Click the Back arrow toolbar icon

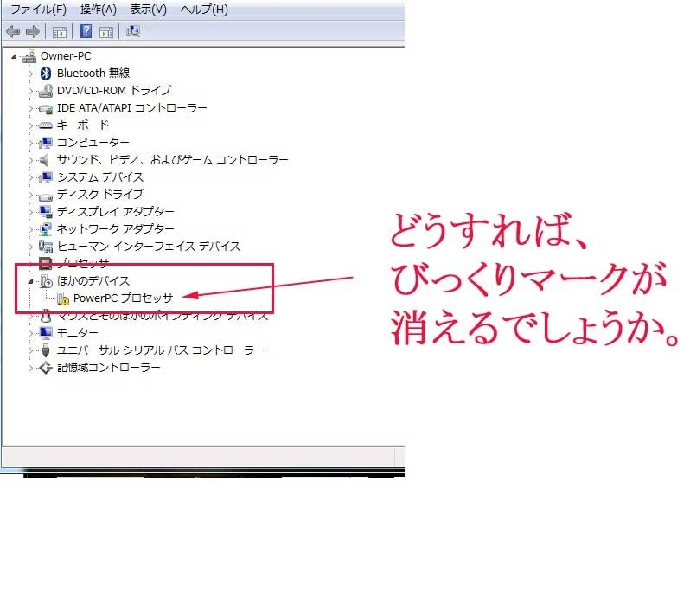coord(13,32)
